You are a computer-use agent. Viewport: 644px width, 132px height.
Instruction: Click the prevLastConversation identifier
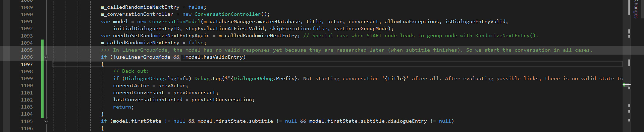pyautogui.click(x=222, y=100)
